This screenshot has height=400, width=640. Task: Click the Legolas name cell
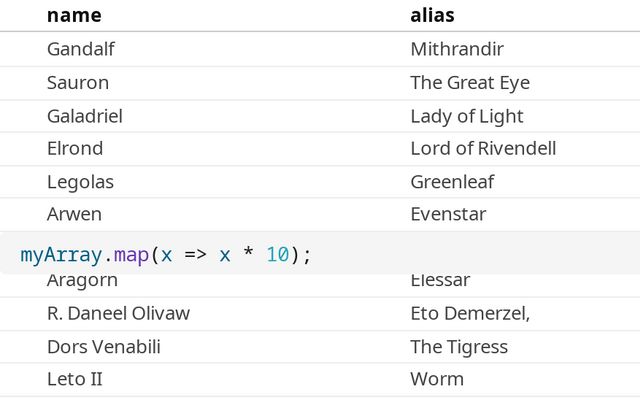[x=80, y=182]
